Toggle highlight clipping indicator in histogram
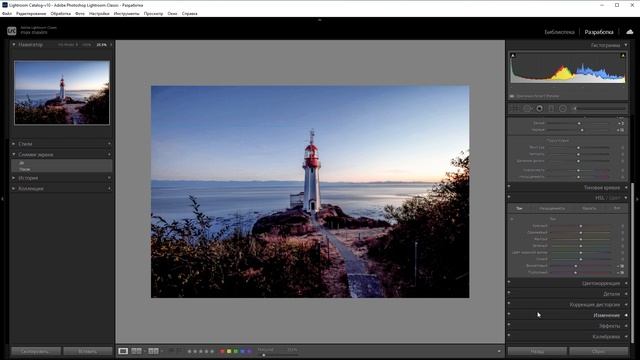 [623, 55]
